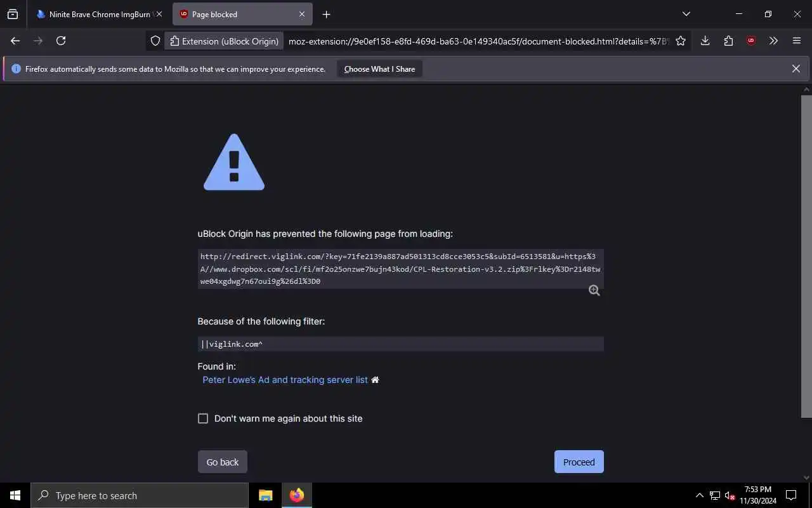This screenshot has height=508, width=812.
Task: Click the magnifier icon beside blocked URL
Action: click(x=594, y=290)
